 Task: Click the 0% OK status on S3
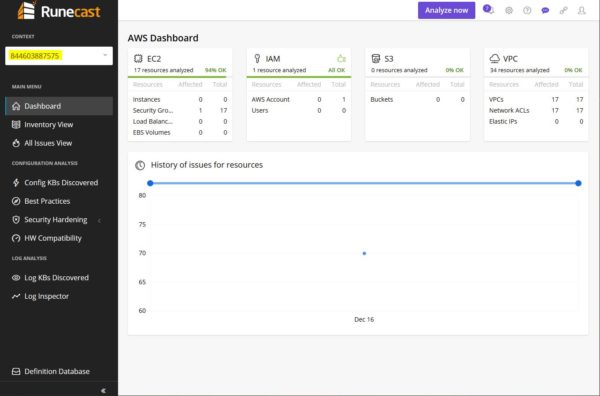coord(454,70)
